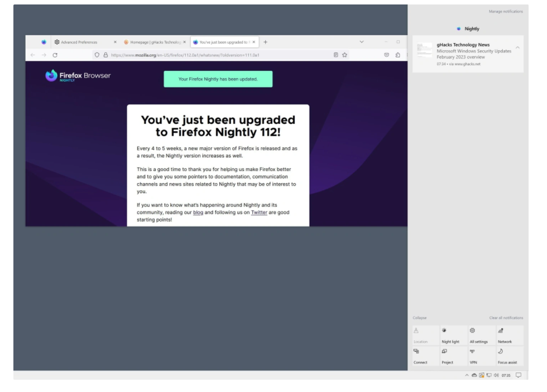This screenshot has width=547, height=392.
Task: Click the mozilla.org URL address field
Action: (220, 55)
